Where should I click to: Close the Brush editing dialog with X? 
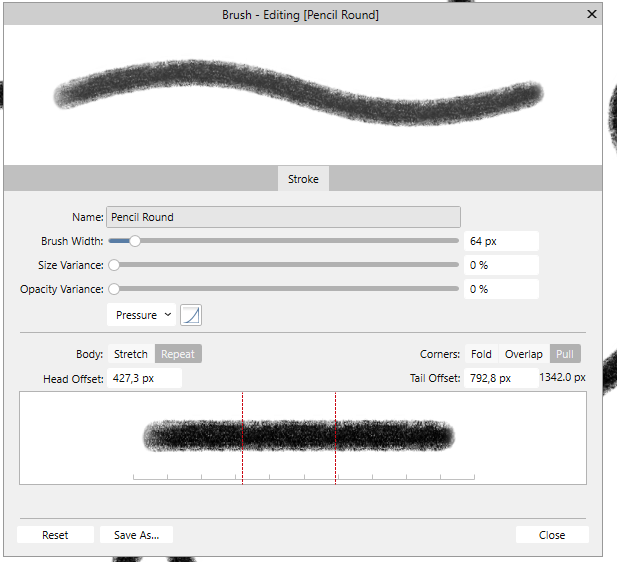(x=591, y=14)
